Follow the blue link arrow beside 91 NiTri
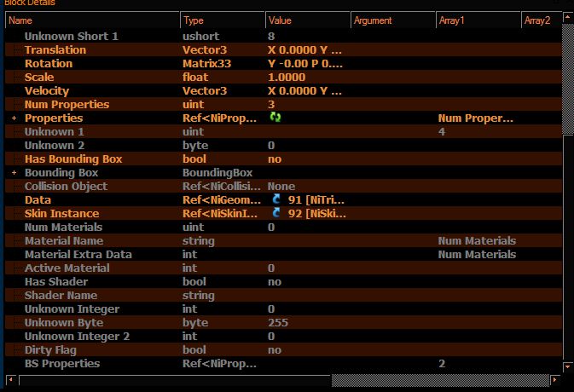574x392 pixels. coord(276,199)
